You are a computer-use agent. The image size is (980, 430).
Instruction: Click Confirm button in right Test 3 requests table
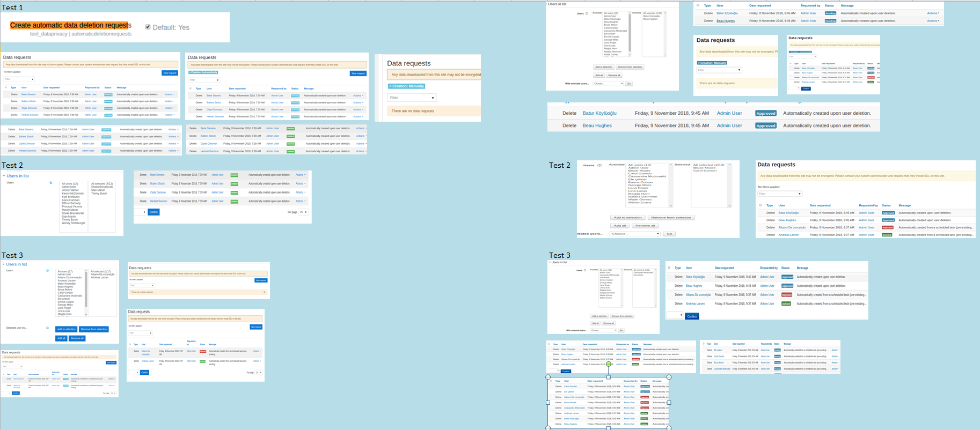point(692,316)
